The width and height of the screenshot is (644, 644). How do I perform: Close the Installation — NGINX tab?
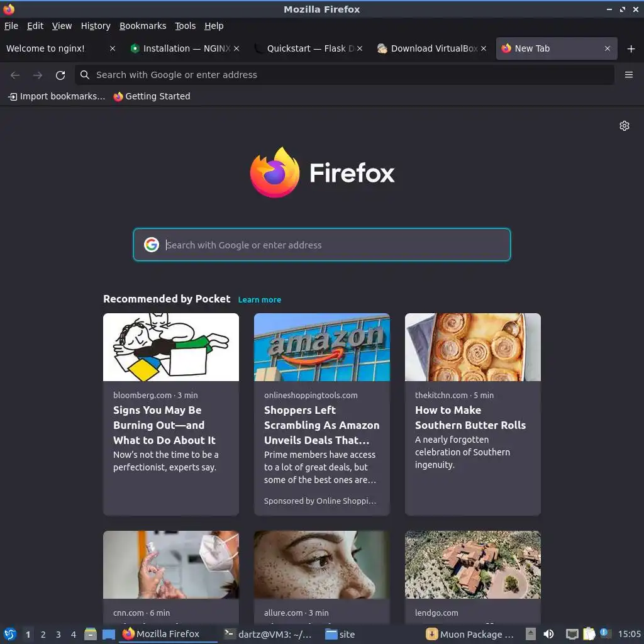coord(236,48)
